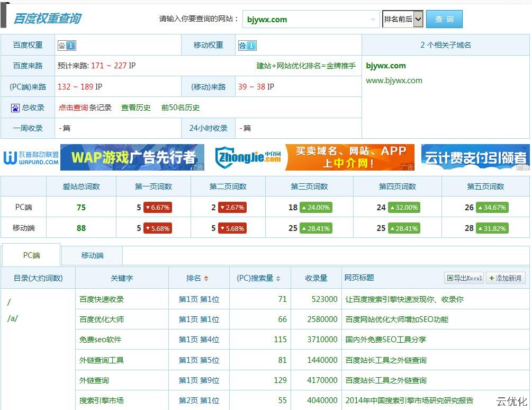
Task: Open keyword 免费seo软件
Action: 100,340
